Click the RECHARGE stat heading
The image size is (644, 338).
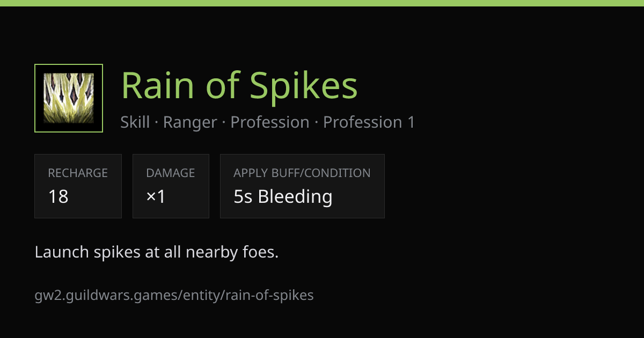point(78,173)
